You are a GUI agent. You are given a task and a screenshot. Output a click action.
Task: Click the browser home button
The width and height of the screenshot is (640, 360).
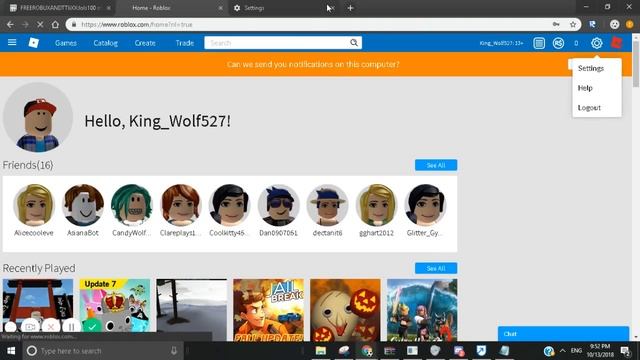pyautogui.click(x=55, y=24)
